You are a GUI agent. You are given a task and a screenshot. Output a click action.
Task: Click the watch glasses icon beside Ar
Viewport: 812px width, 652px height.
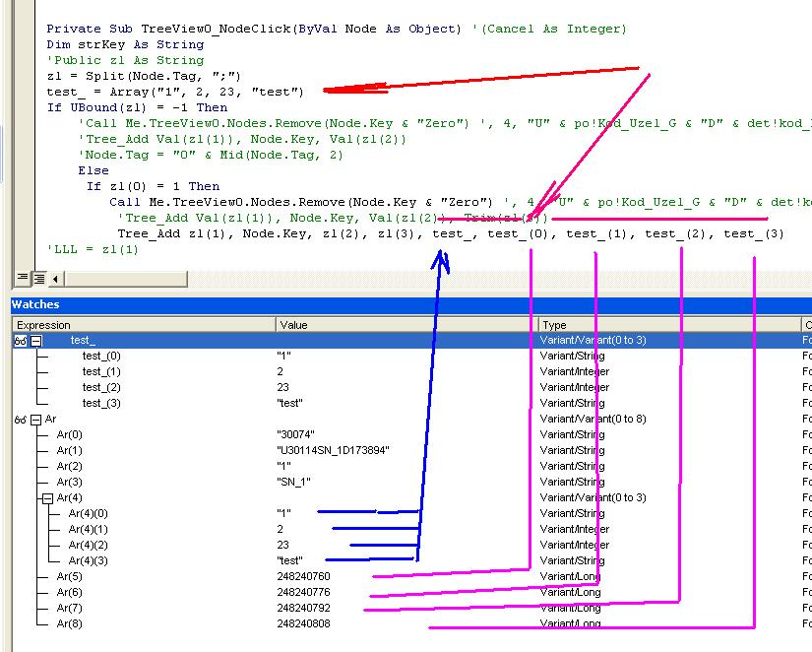pyautogui.click(x=21, y=420)
